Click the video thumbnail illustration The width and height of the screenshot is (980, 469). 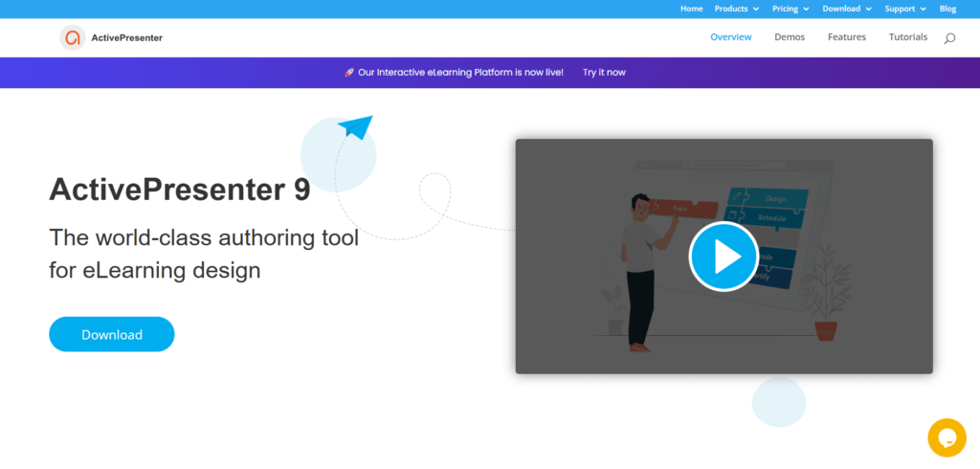724,257
